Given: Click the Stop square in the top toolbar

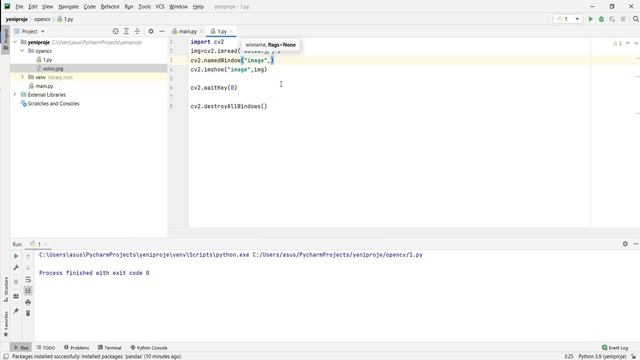Looking at the screenshot, I should [623, 19].
